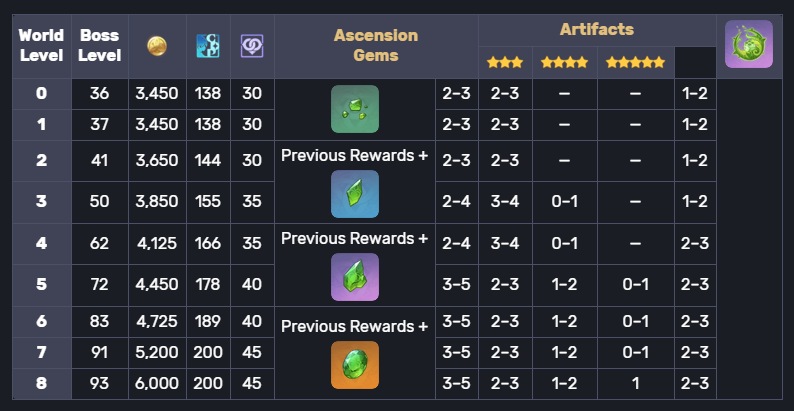Click the Ascension Gems column header

click(x=376, y=46)
